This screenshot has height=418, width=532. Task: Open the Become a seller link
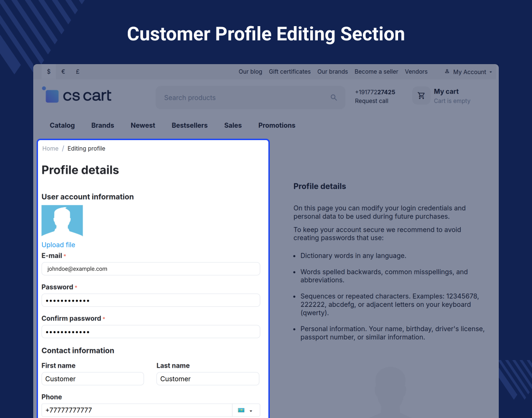pyautogui.click(x=376, y=72)
